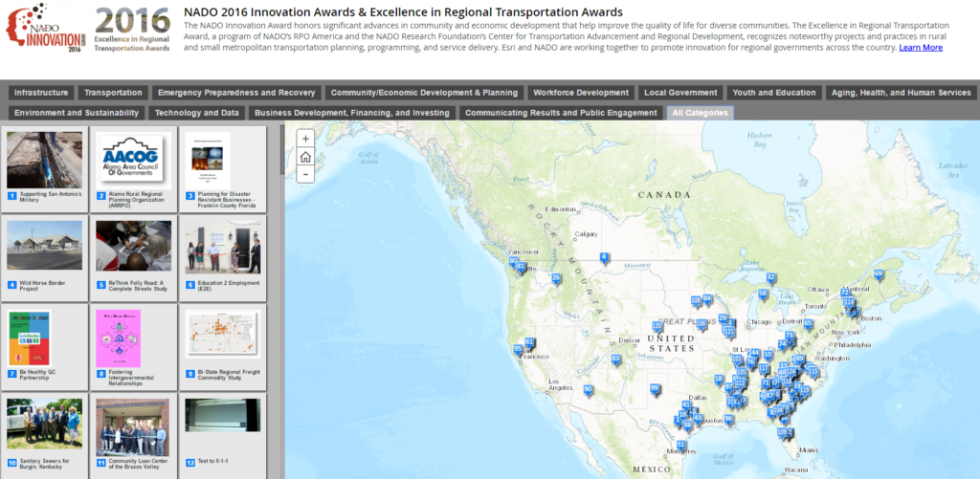Viewport: 980px width, 479px height.
Task: Click the 2016 Regional Transportation Awards logo
Action: [132, 30]
